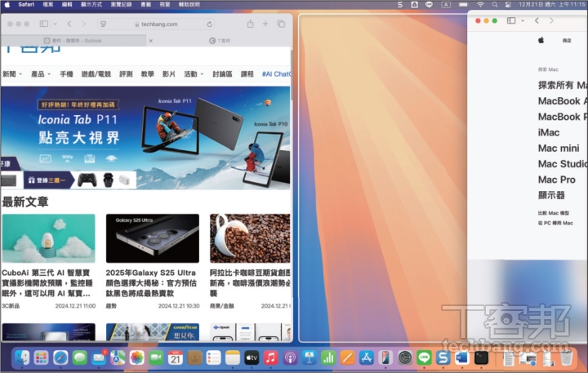
Task: Open the 課程 section link
Action: click(x=247, y=73)
